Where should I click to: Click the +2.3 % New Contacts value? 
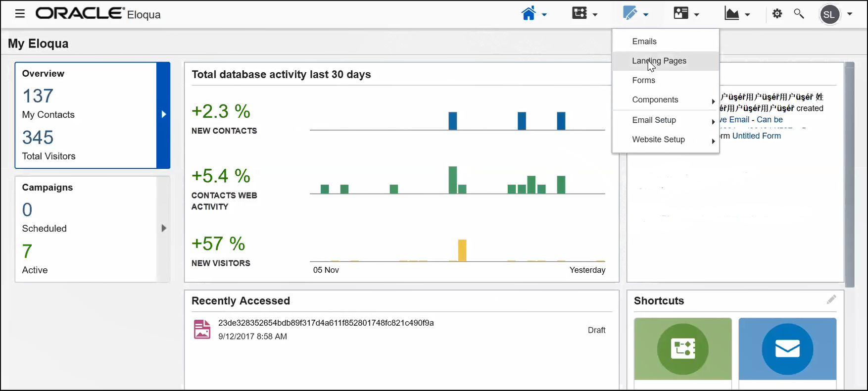point(221,111)
